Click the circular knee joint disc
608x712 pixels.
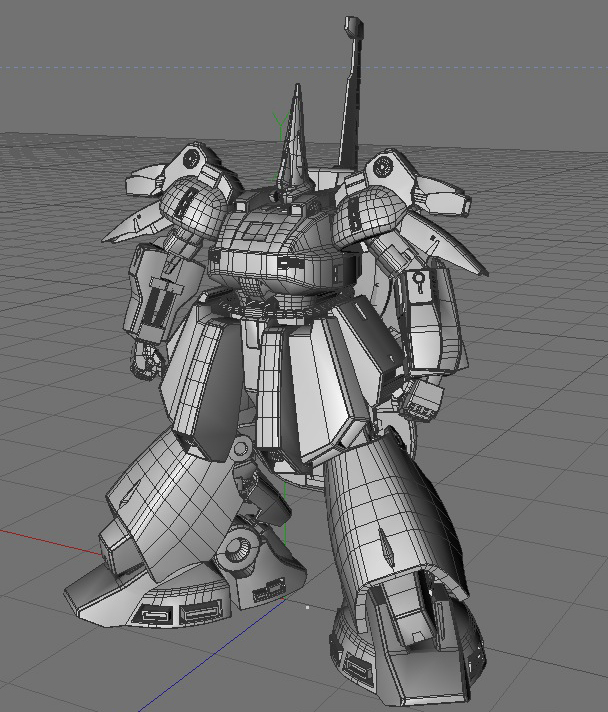(x=240, y=550)
